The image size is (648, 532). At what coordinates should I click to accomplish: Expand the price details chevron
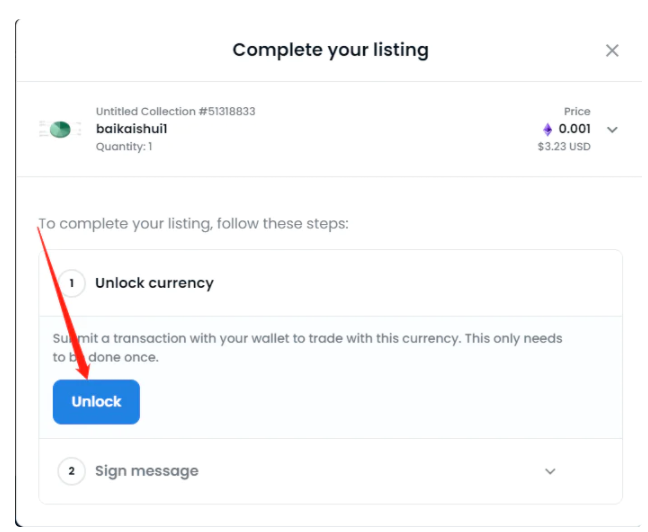[x=612, y=130]
